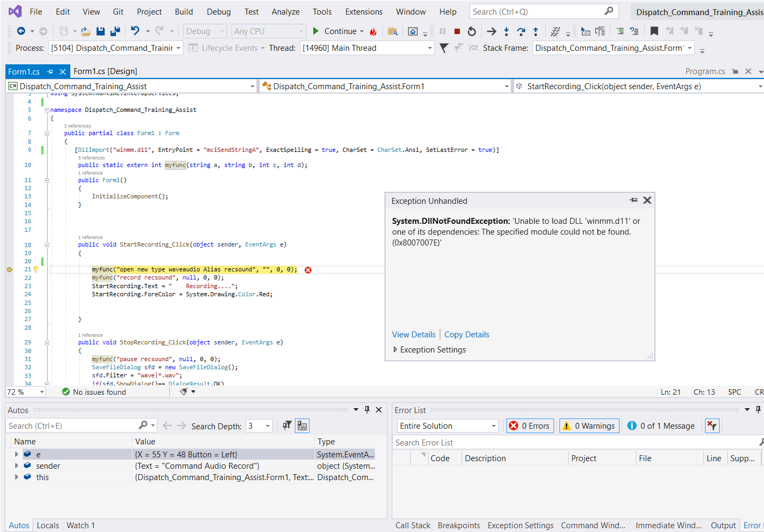Close the Exception Unhandled popup
764x532 pixels.
click(x=647, y=200)
